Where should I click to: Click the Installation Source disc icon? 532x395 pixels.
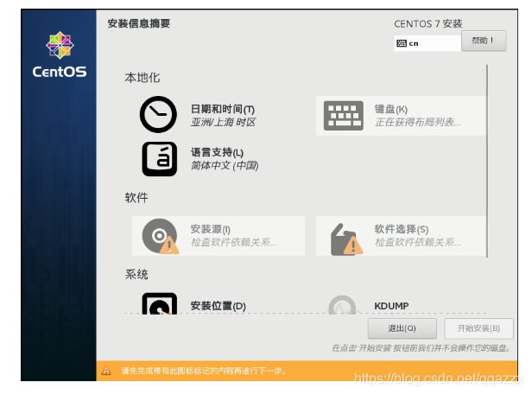160,236
